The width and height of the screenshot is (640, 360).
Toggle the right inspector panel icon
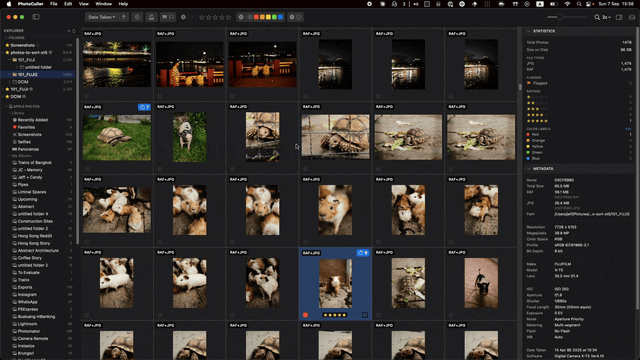point(619,17)
